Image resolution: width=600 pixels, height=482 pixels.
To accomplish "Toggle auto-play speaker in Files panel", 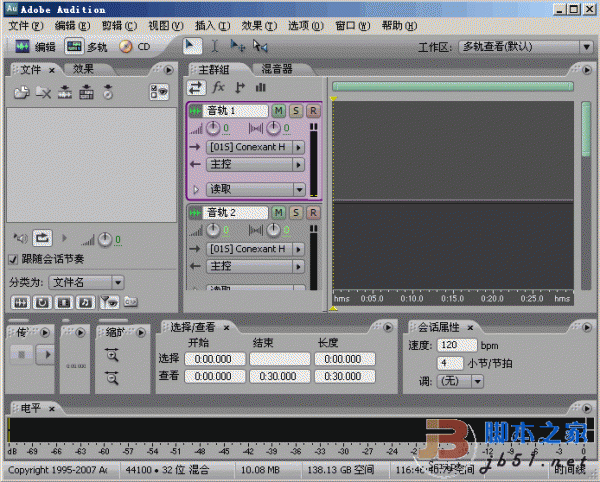I will tap(21, 238).
